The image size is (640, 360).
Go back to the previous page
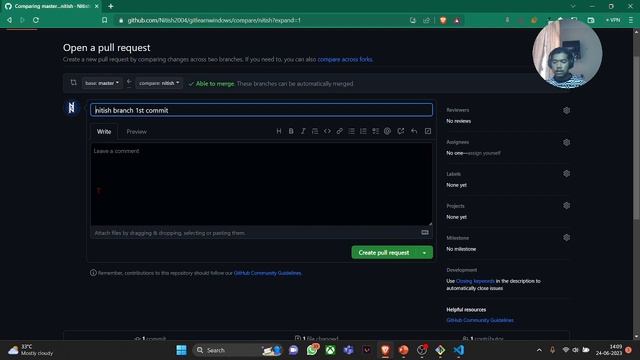pyautogui.click(x=9, y=20)
